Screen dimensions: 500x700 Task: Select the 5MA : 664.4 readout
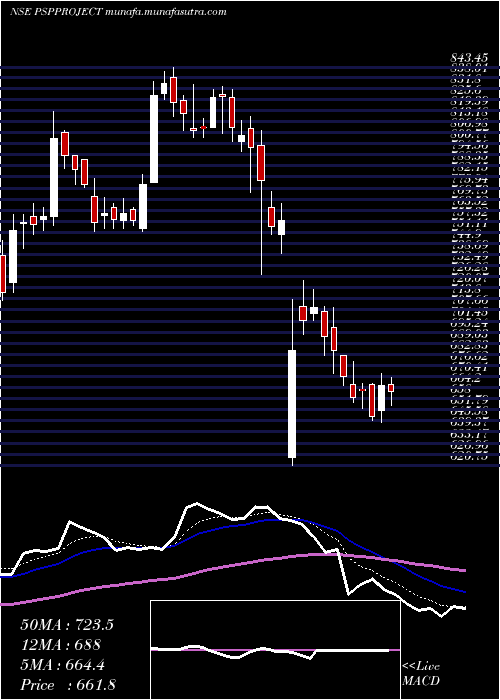point(63,665)
